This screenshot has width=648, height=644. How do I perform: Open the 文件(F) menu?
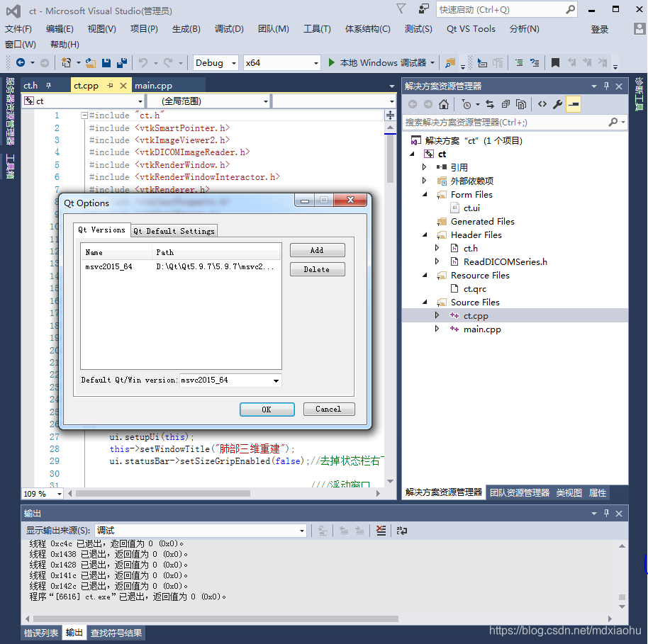click(18, 29)
